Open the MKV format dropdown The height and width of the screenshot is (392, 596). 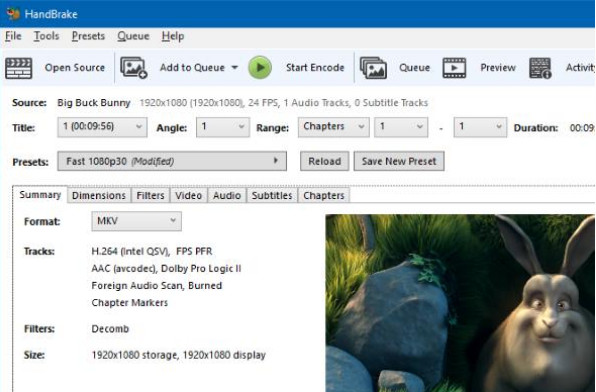click(136, 221)
